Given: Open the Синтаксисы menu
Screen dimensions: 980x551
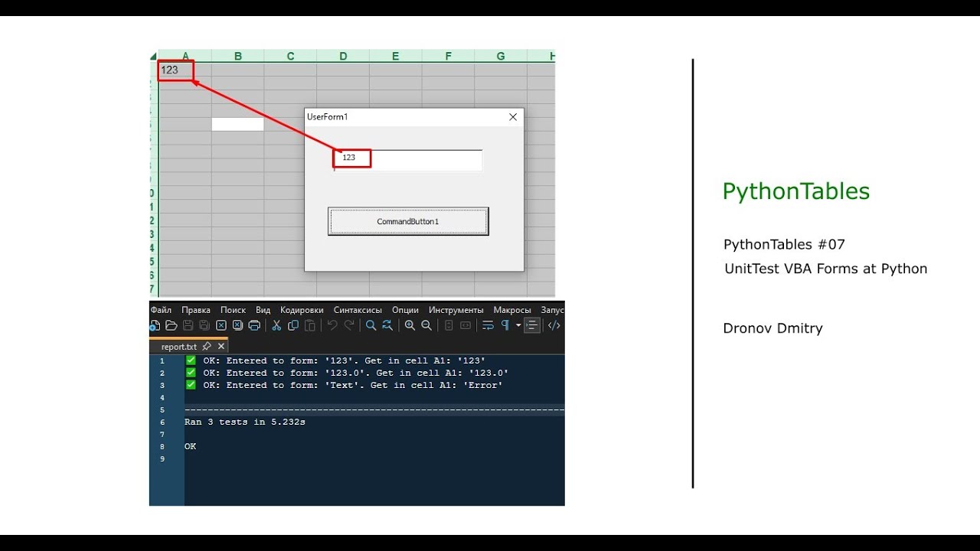Looking at the screenshot, I should [358, 310].
